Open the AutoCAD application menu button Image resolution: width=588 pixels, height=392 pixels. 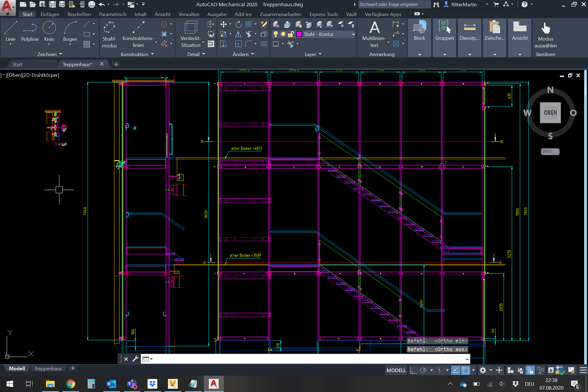(7, 7)
